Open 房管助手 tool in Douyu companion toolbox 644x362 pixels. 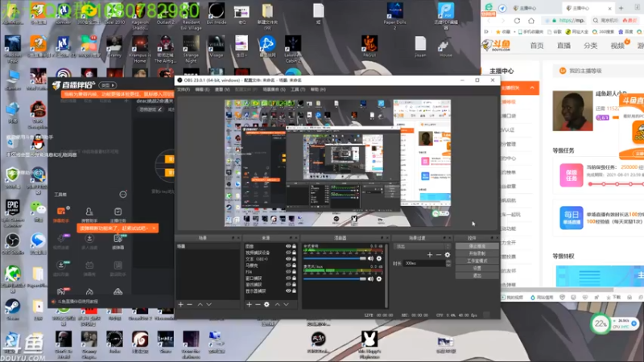89,215
